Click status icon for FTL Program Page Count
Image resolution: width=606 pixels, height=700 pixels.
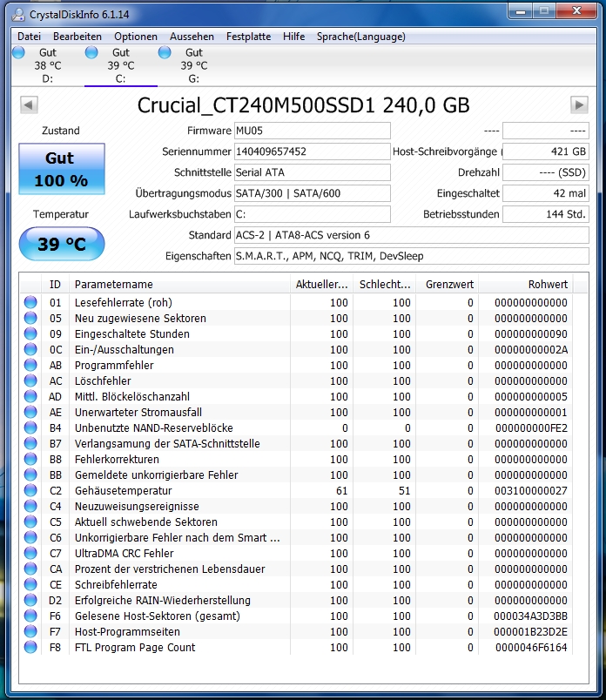coord(30,647)
